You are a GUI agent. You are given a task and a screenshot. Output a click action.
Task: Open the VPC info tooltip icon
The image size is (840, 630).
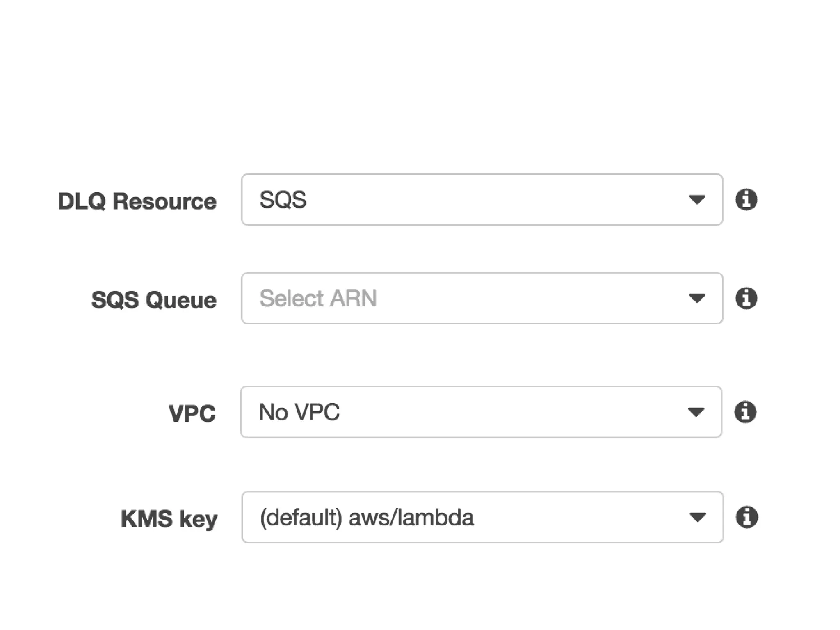745,412
